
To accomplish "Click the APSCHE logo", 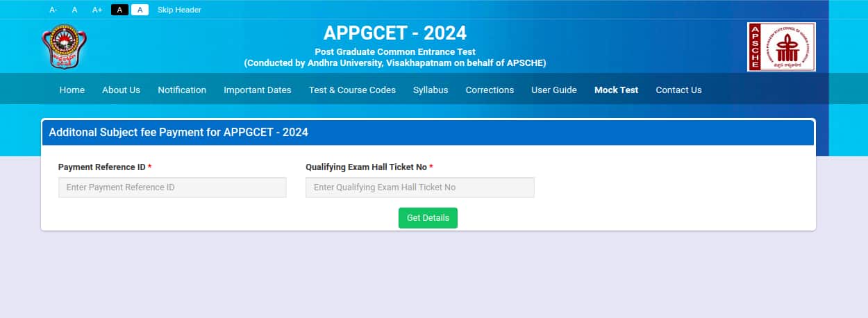I will 781,47.
